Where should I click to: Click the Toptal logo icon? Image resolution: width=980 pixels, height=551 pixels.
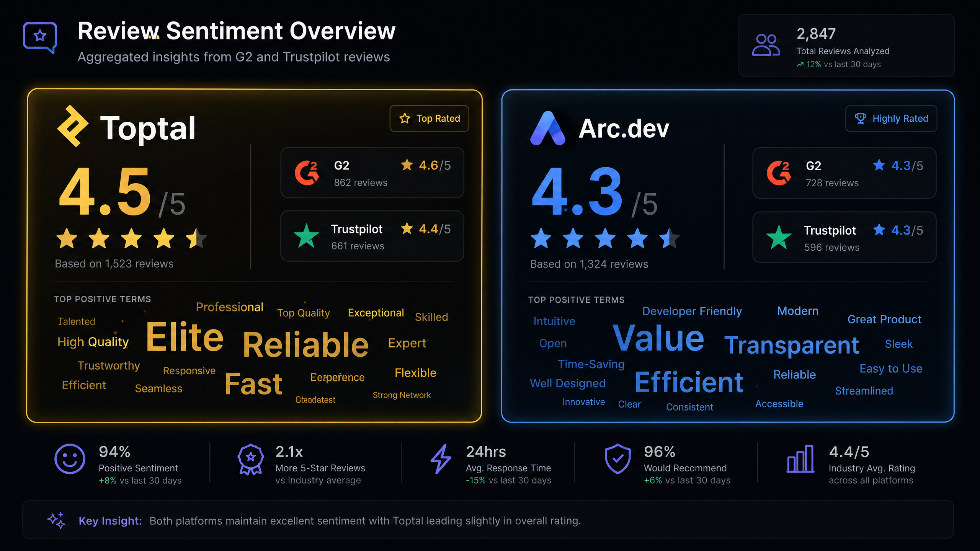tap(73, 126)
